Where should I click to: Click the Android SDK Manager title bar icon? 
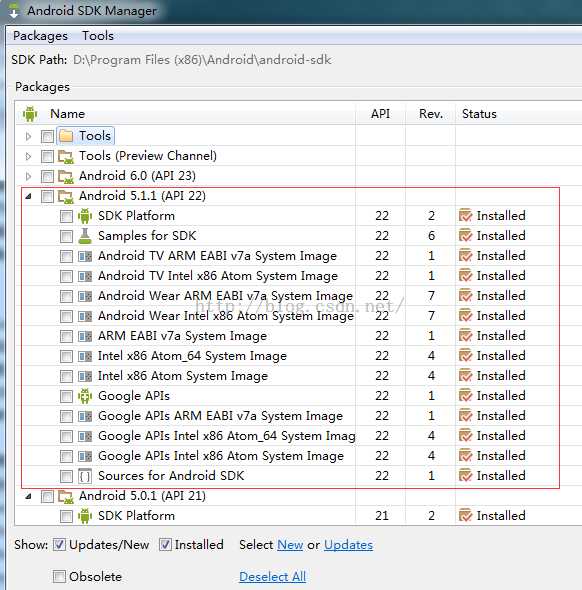coord(14,11)
